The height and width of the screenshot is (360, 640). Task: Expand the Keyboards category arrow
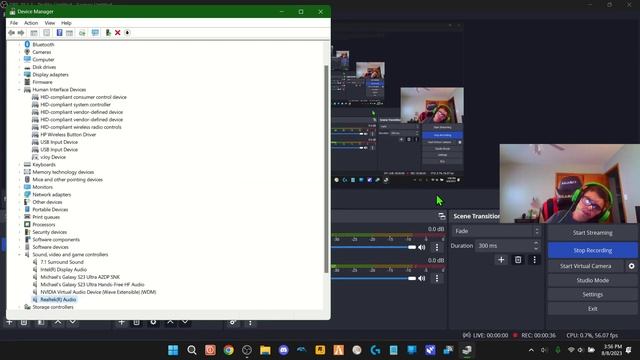(x=19, y=165)
